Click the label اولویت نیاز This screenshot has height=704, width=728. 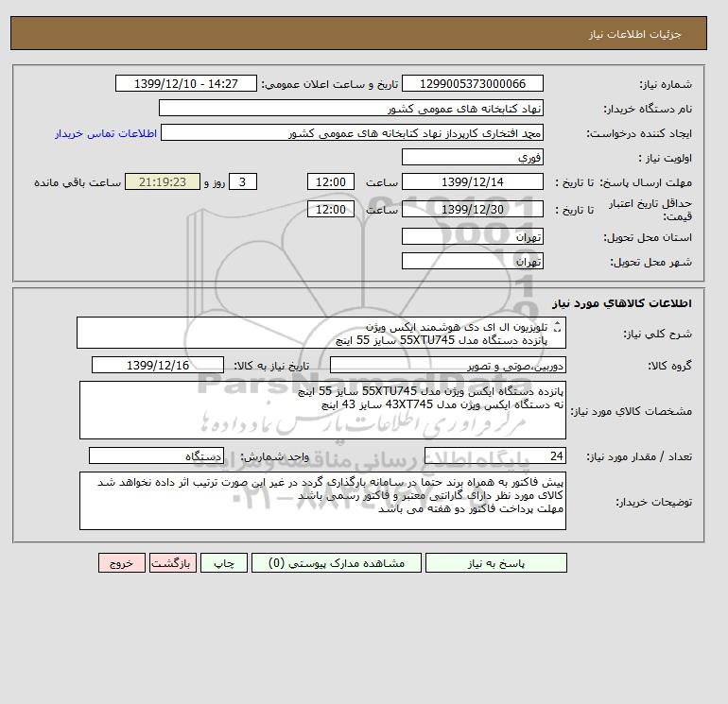pos(666,158)
